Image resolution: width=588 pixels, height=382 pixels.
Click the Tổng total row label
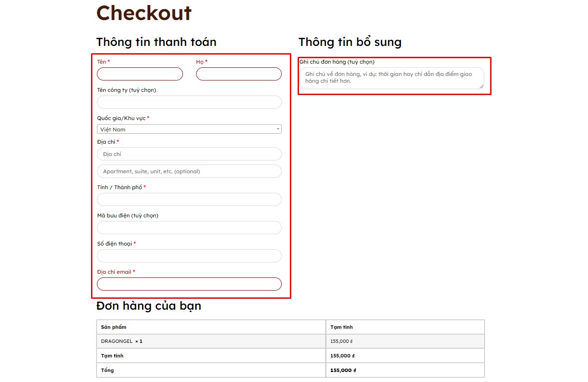coord(107,370)
